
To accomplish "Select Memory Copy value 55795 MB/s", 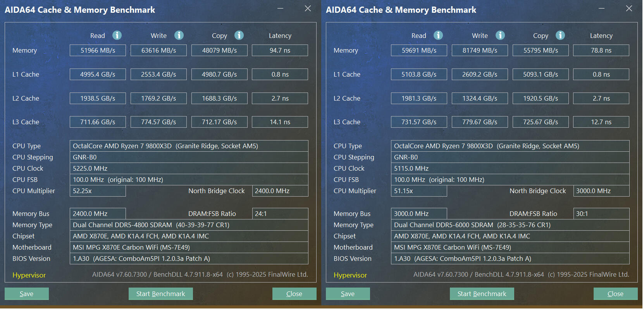I will (541, 50).
